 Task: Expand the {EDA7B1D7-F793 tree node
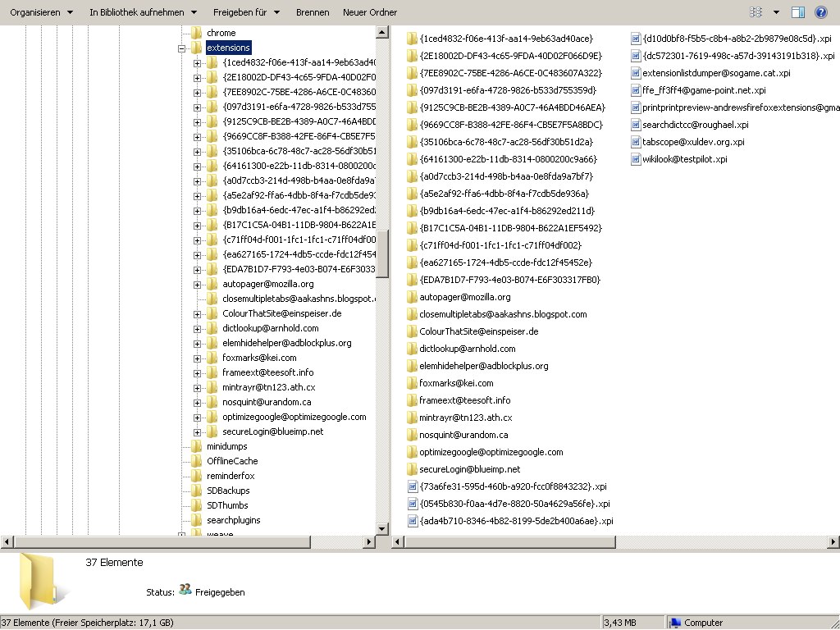(197, 270)
